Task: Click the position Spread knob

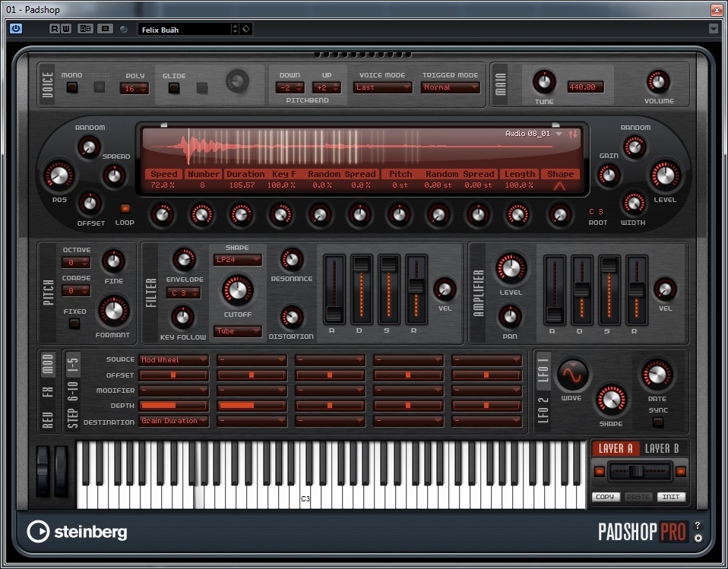Action: (x=114, y=176)
